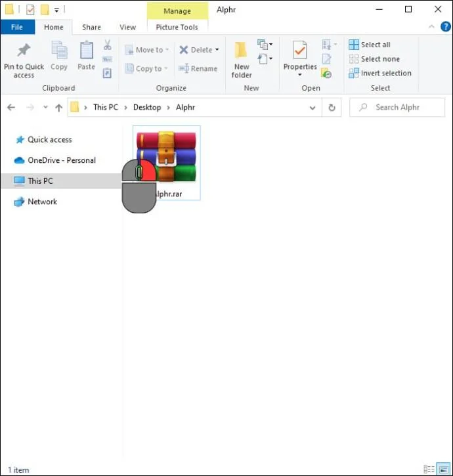Click Invert selection

click(380, 73)
